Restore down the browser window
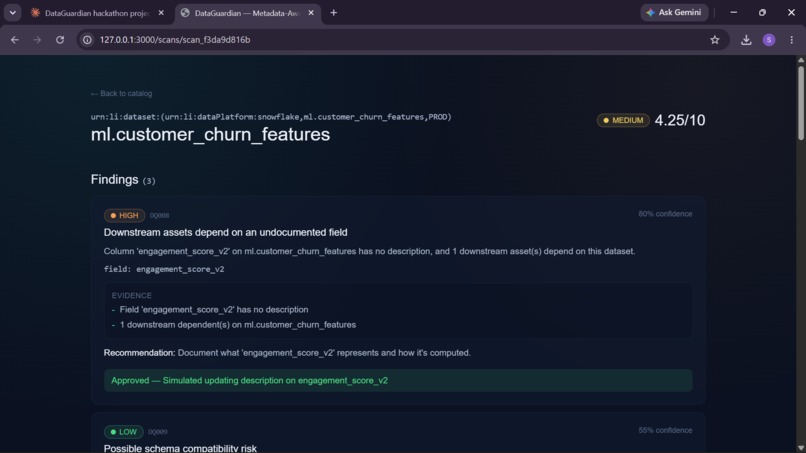 (x=762, y=12)
